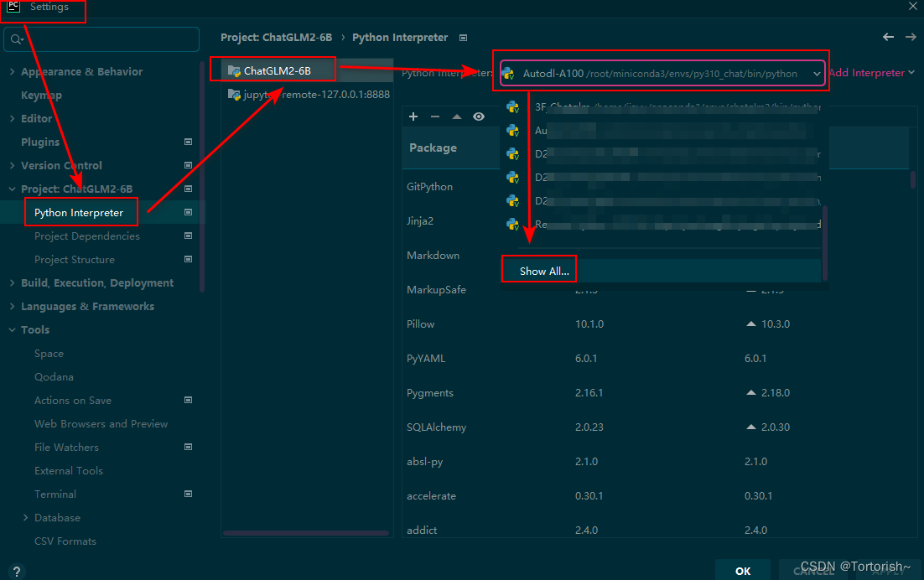Click project-level icon beside File Watchers
This screenshot has height=580, width=924.
[x=188, y=447]
